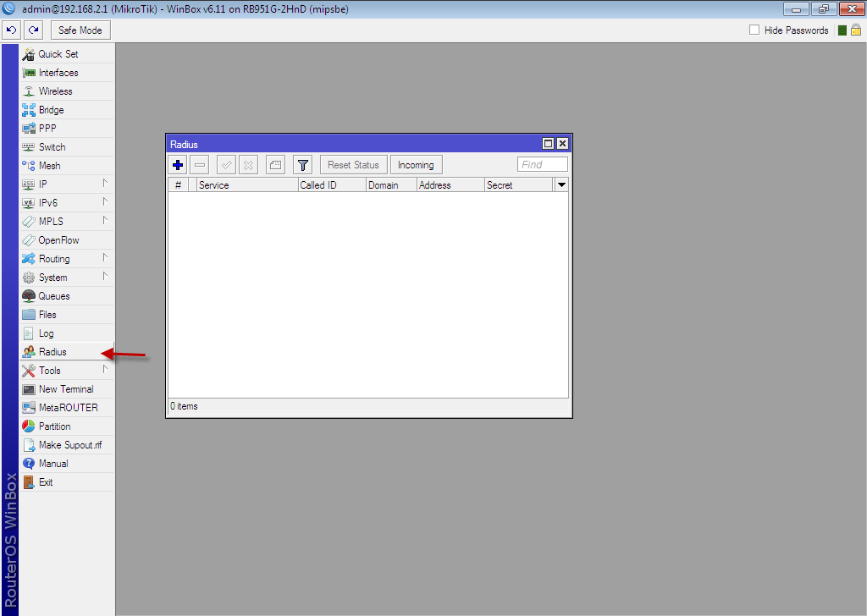Open the Interfaces menu item
867x616 pixels.
coord(67,73)
